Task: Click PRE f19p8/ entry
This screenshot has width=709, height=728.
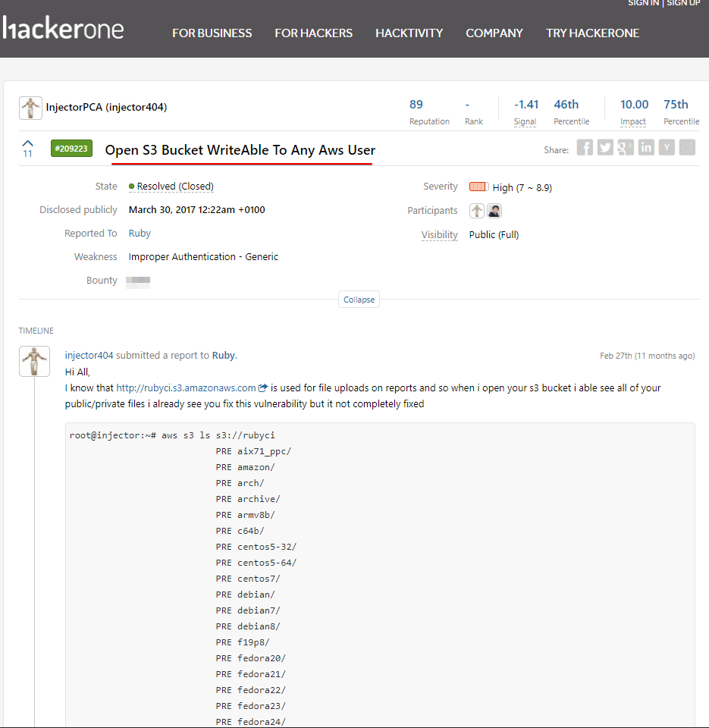Action: (x=243, y=642)
